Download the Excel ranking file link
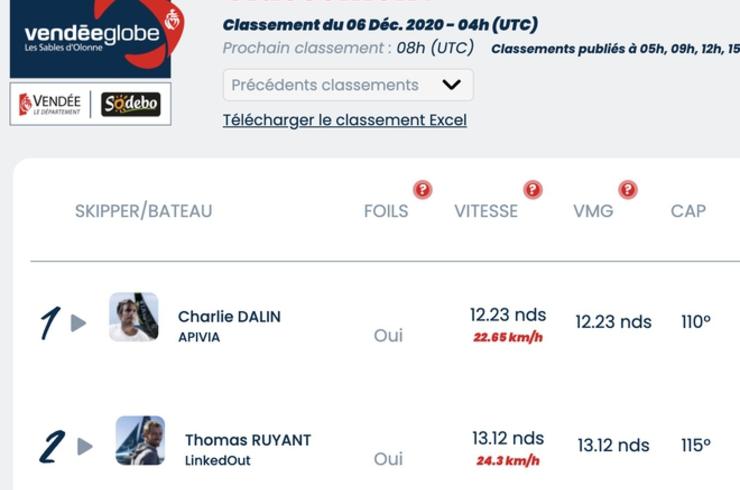The height and width of the screenshot is (490, 740). pos(345,120)
